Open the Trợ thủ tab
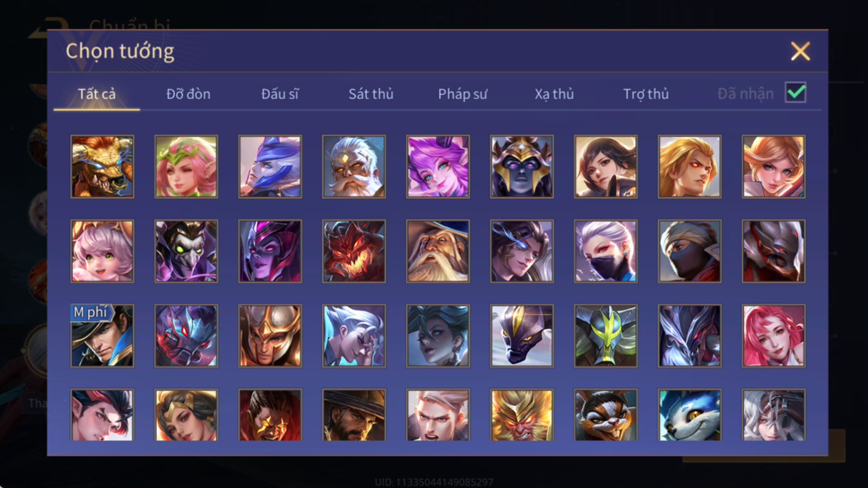Image resolution: width=868 pixels, height=488 pixels. (x=646, y=94)
